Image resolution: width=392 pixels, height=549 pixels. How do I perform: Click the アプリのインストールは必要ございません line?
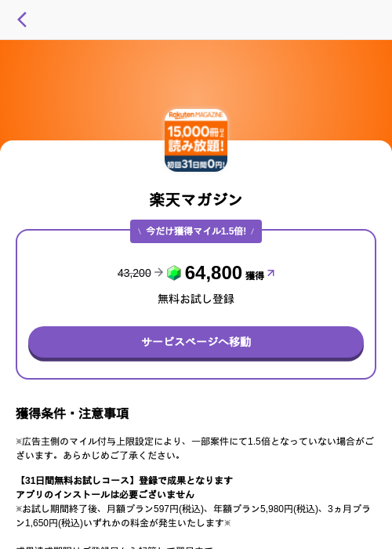105,494
